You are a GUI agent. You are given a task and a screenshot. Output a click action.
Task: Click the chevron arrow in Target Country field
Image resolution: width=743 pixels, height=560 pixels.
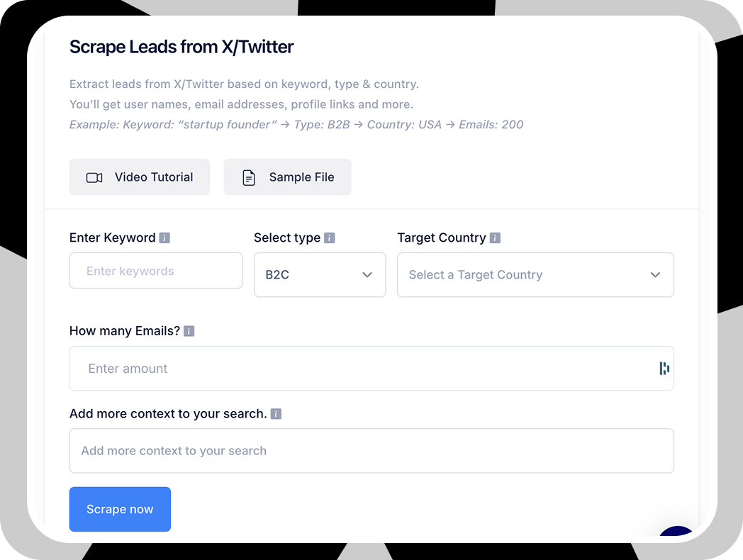point(655,275)
